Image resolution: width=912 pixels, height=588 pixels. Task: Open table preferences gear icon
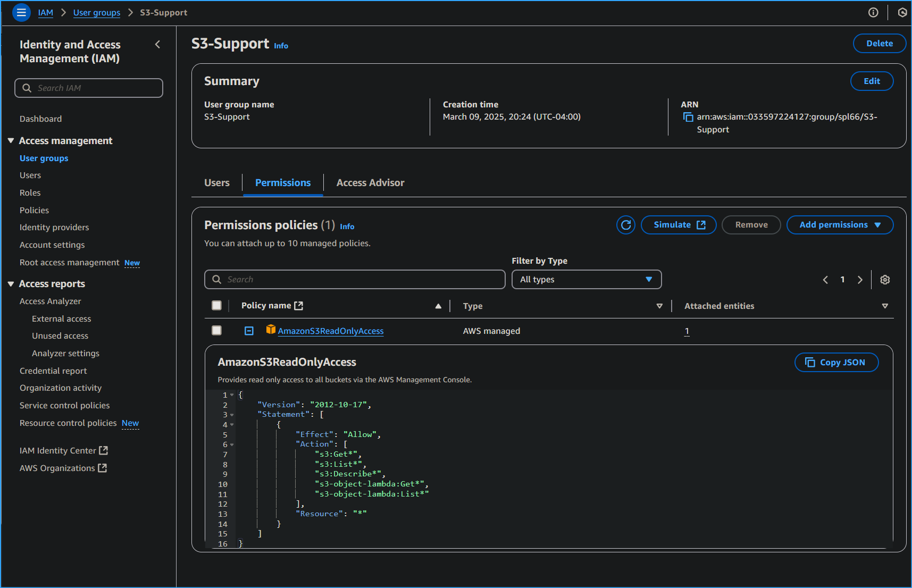[x=885, y=280]
